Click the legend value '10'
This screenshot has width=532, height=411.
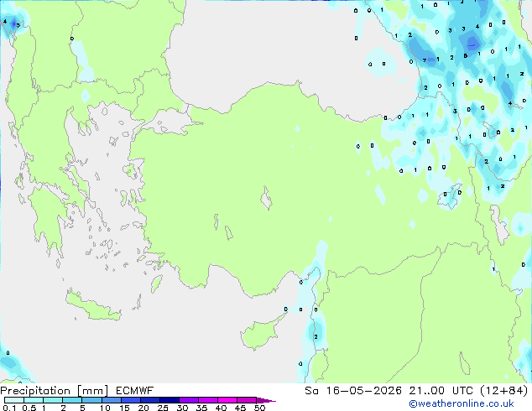tap(105, 408)
